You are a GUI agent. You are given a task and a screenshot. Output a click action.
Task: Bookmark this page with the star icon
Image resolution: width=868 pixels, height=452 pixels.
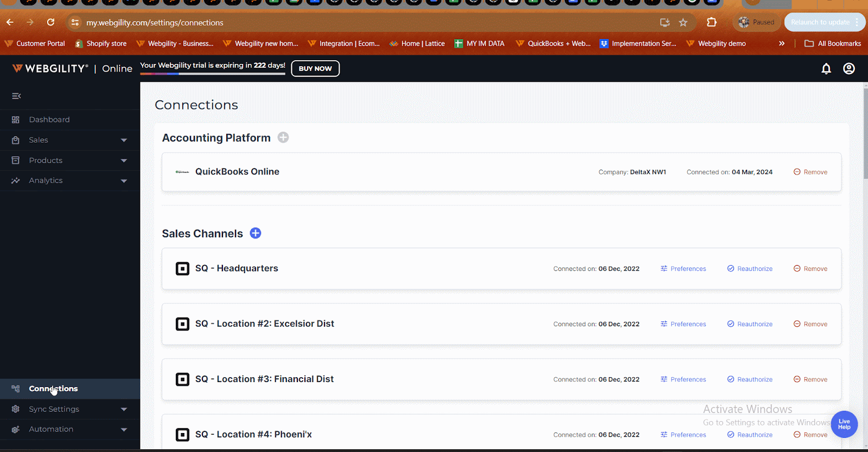tap(683, 22)
